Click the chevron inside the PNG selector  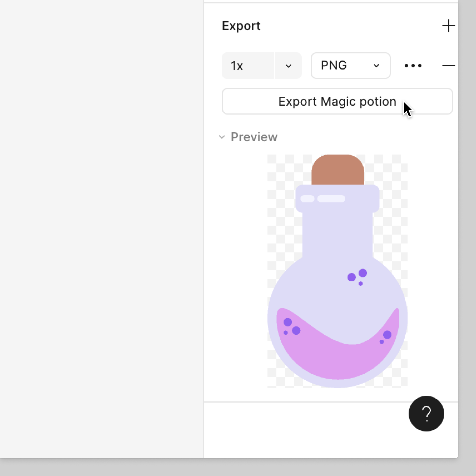point(376,66)
